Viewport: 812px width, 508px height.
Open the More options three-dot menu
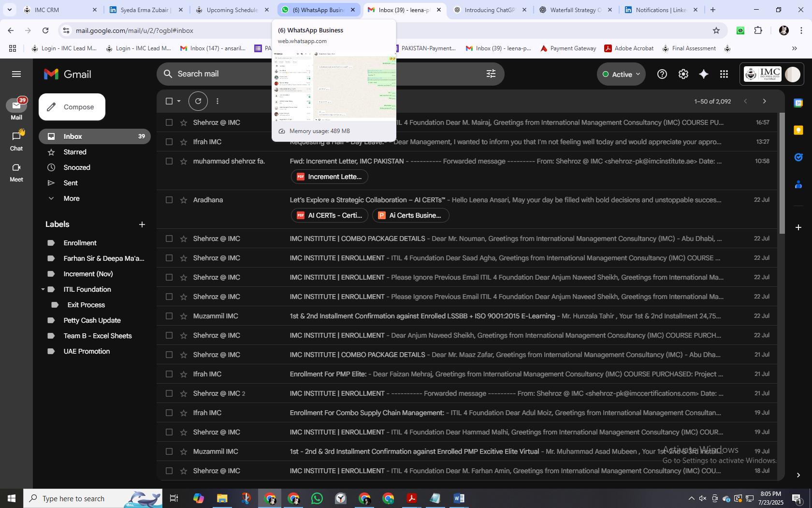[217, 101]
